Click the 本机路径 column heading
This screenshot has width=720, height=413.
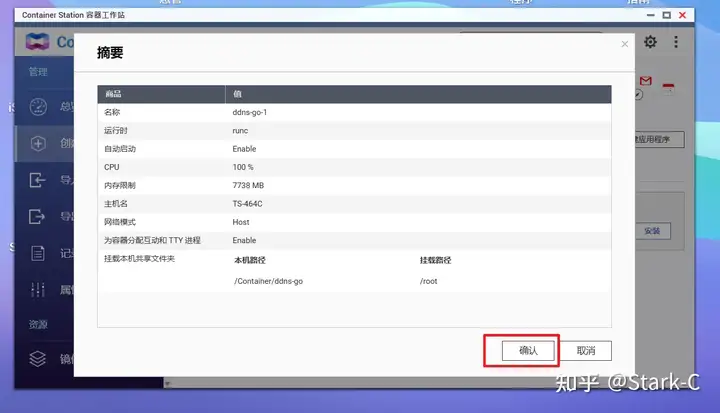click(x=250, y=260)
